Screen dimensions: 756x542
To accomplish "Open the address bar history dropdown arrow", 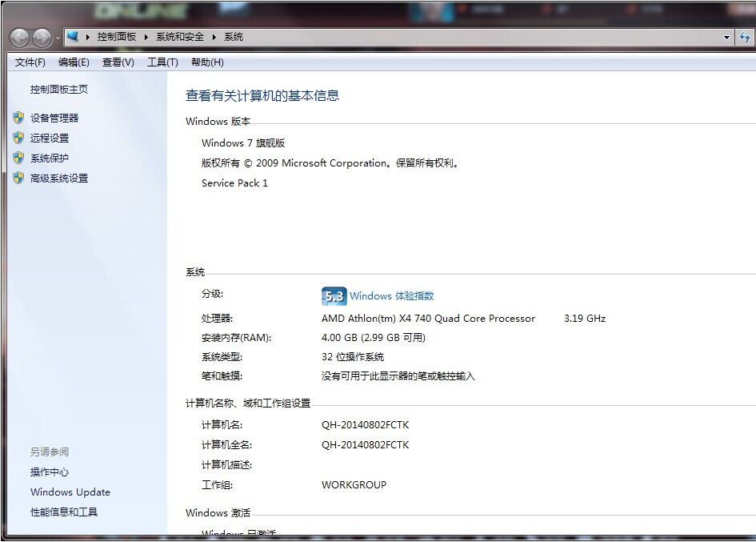I will pos(726,37).
